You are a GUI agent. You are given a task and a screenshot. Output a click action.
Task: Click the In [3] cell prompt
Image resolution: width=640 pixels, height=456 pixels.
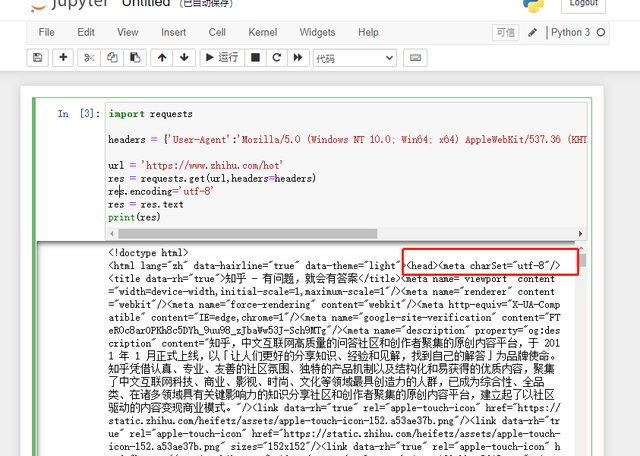click(79, 113)
